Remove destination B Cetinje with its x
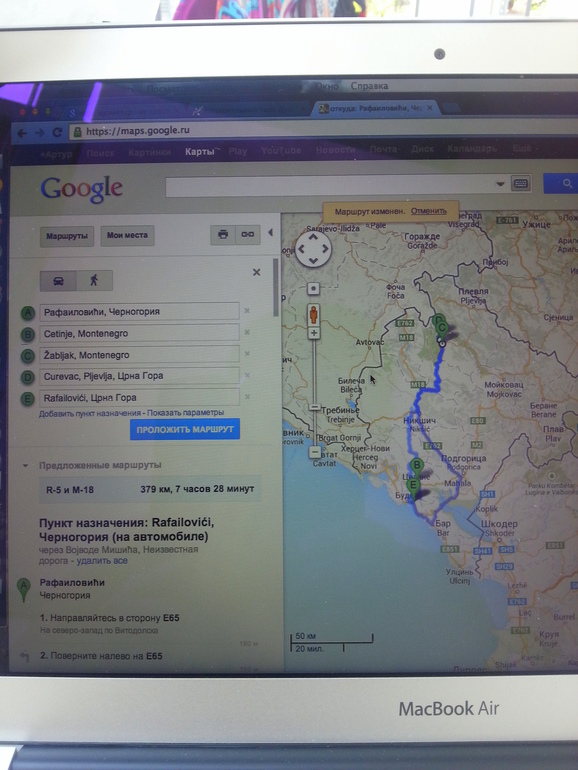This screenshot has height=770, width=578. pyautogui.click(x=247, y=332)
